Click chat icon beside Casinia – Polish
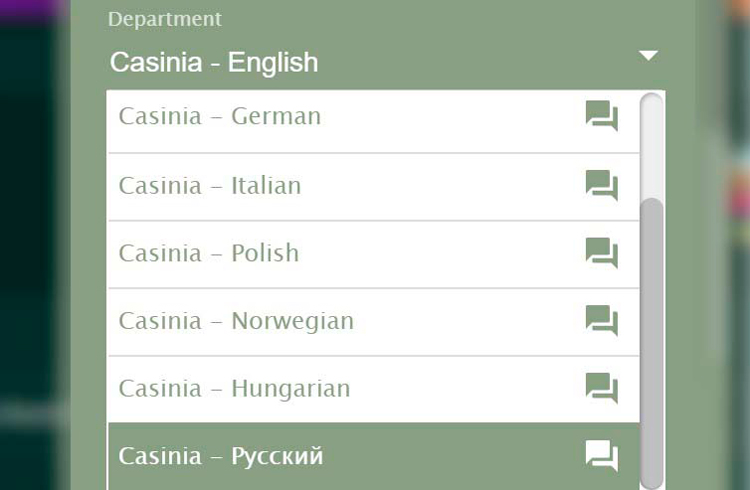The height and width of the screenshot is (490, 750). (601, 253)
